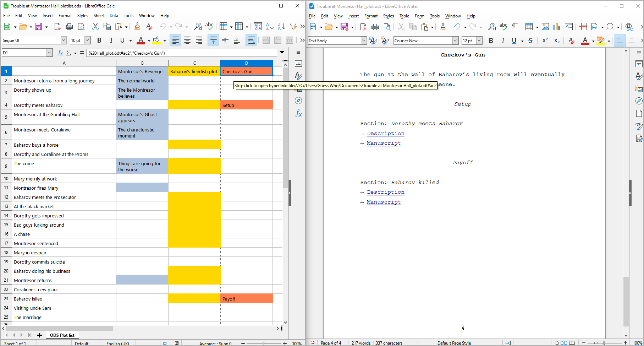Open the Functions panel in Calc's sidebar
The image size is (644, 346).
click(298, 114)
